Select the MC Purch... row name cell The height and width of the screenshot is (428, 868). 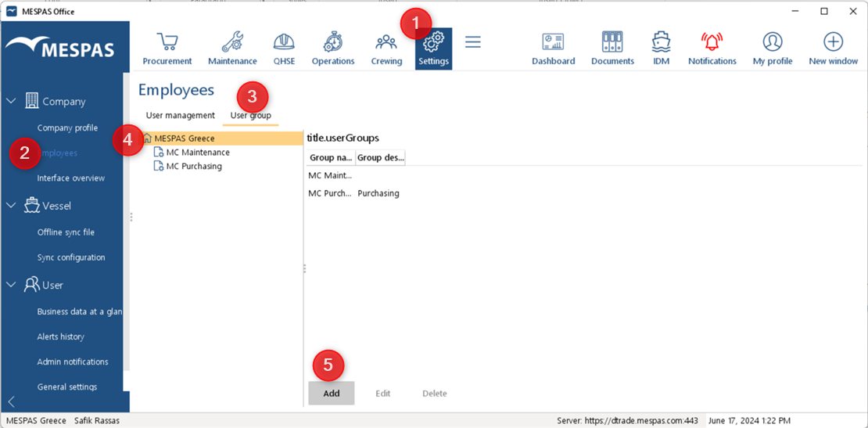click(331, 193)
